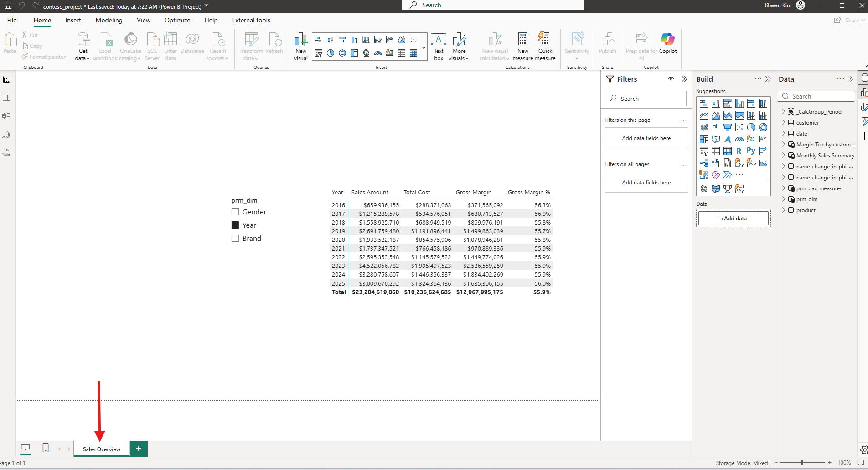
Task: Collapse the Filters pane with chevrons
Action: 684,79
